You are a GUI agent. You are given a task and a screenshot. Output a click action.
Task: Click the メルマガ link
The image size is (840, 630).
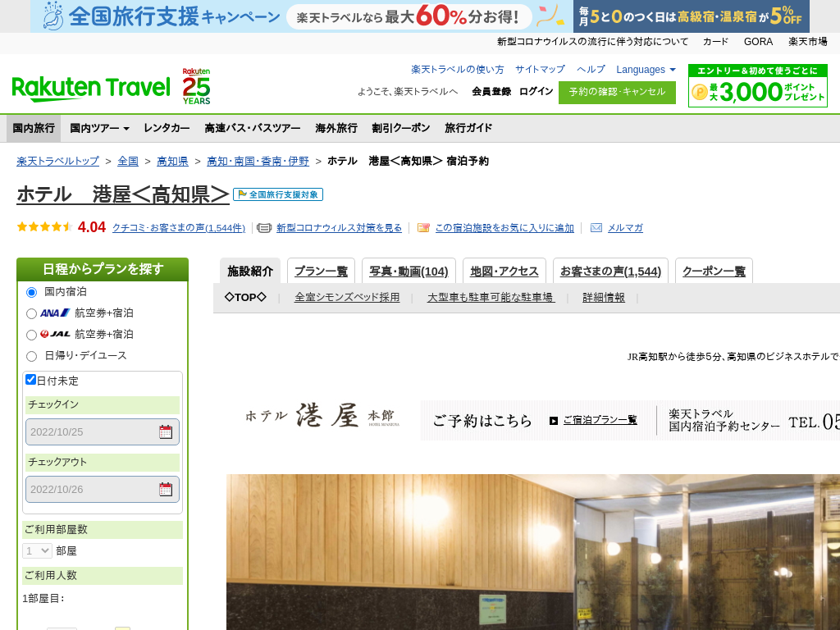(625, 228)
